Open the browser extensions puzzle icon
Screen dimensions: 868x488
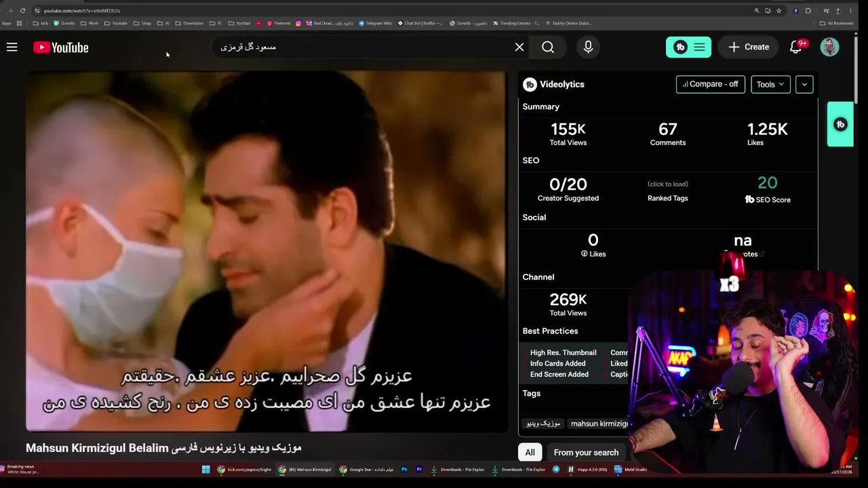pos(808,10)
